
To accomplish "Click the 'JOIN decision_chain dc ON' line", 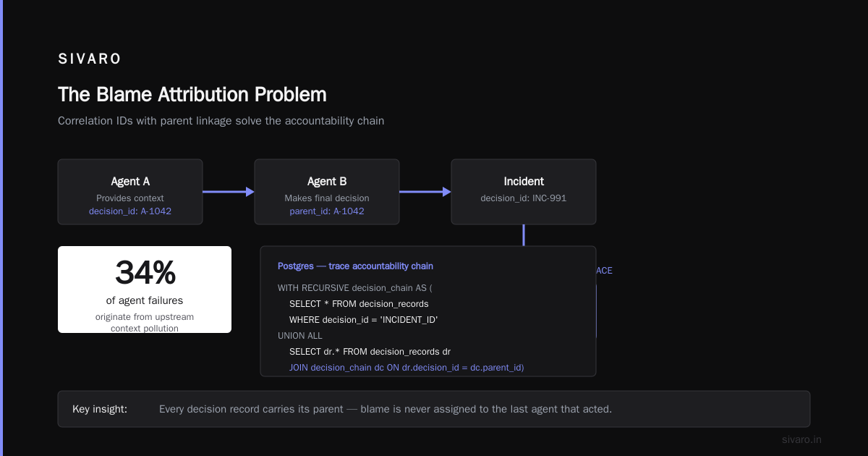I will (407, 368).
